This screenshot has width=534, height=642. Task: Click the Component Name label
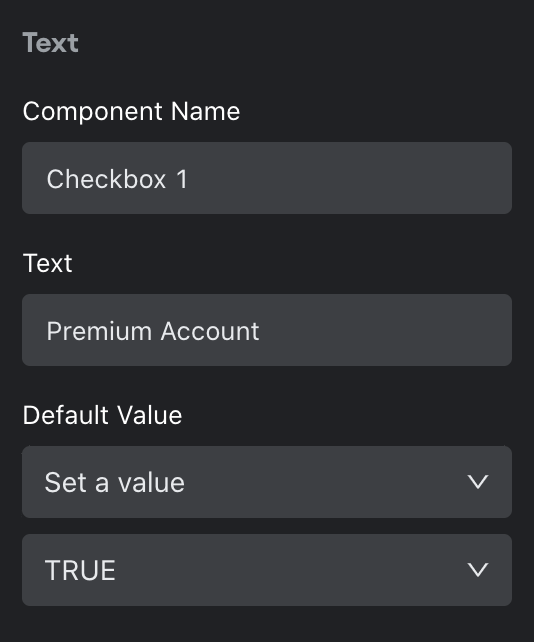[x=131, y=111]
